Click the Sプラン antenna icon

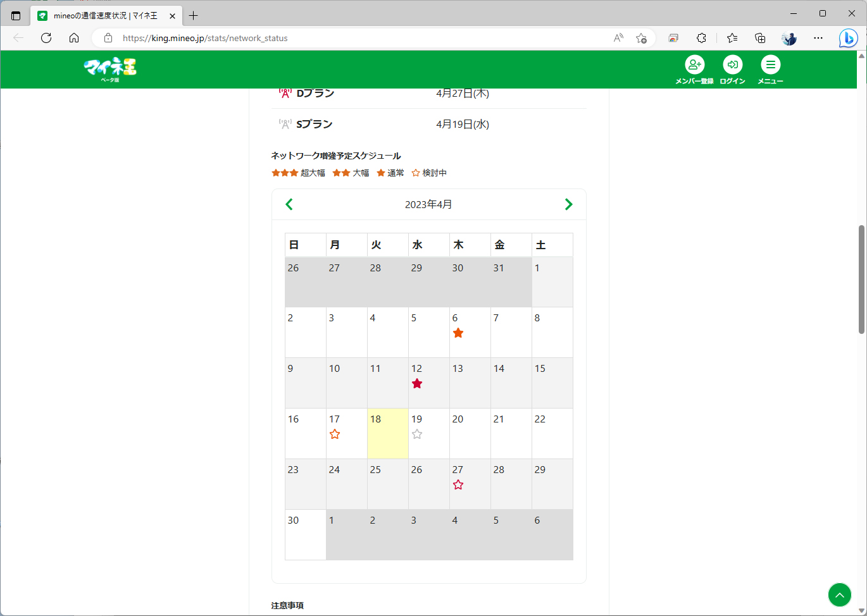[285, 124]
